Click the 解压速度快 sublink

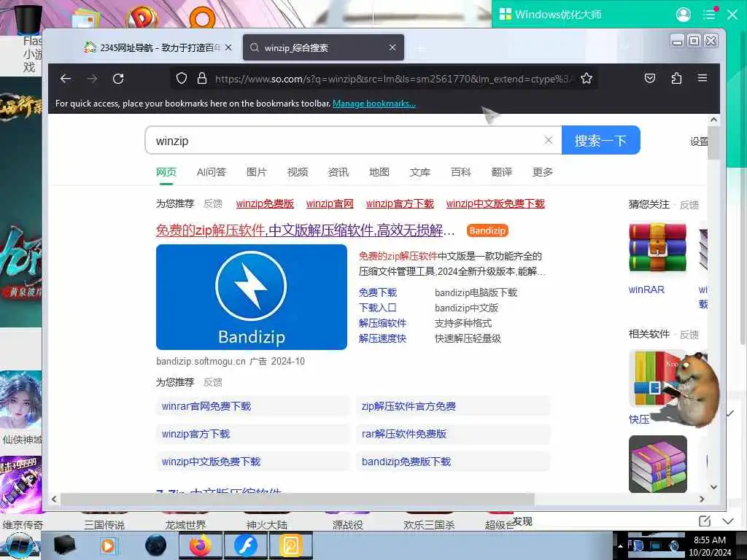pyautogui.click(x=382, y=338)
